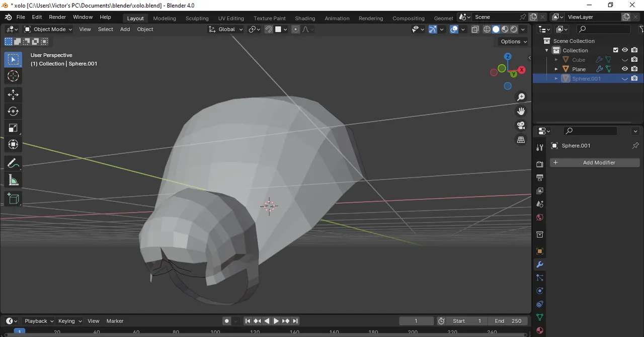Switch to the Modeling workspace tab
644x337 pixels.
(165, 18)
